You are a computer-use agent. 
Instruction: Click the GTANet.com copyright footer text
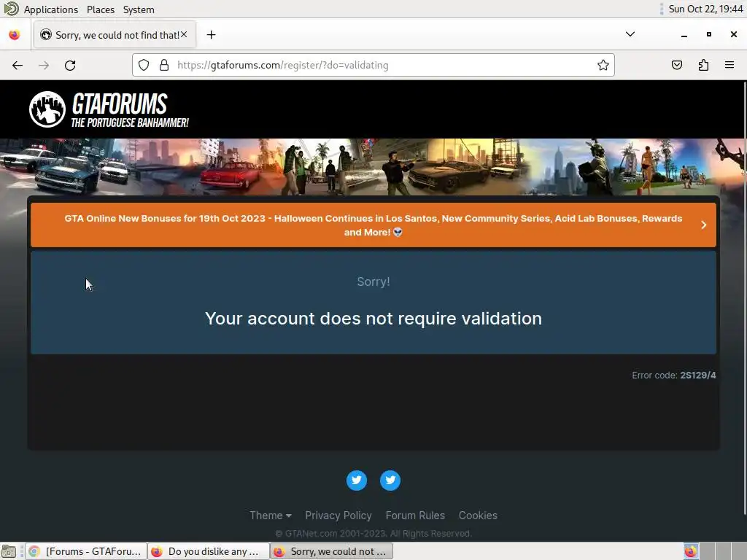pyautogui.click(x=373, y=533)
